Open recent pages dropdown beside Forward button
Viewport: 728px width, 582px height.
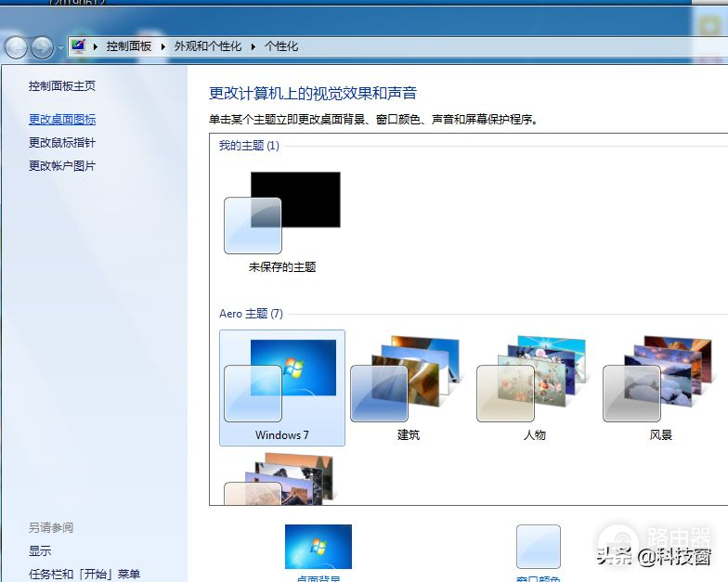coord(60,47)
